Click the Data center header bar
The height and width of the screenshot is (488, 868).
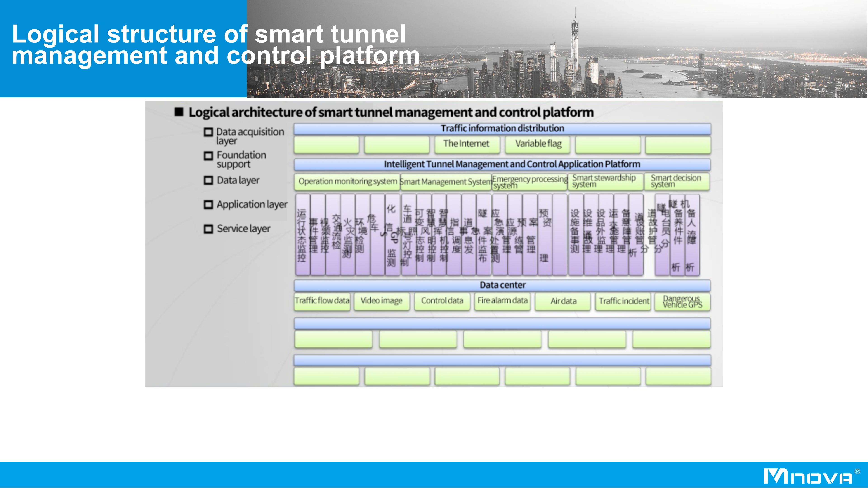[502, 285]
